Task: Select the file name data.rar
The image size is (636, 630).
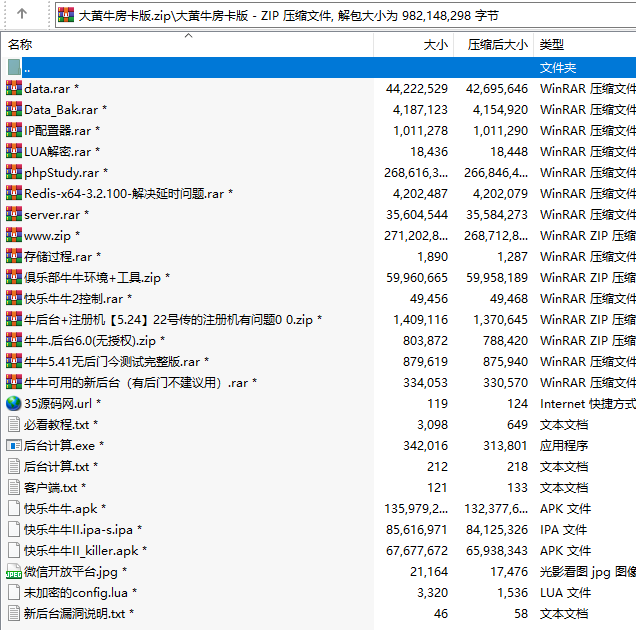Action: coord(47,89)
